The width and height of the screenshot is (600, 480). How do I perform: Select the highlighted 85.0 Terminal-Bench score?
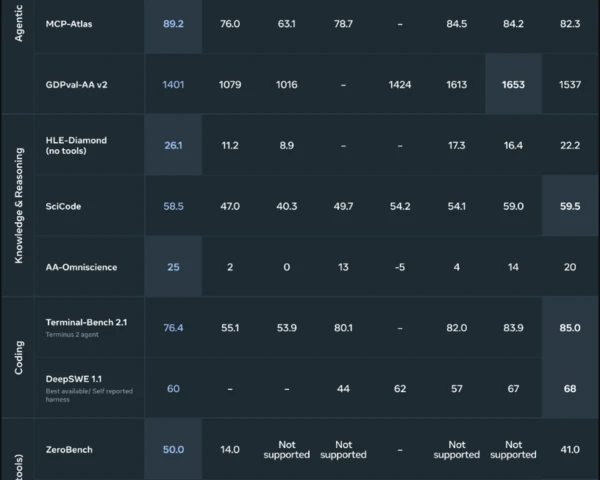point(570,328)
